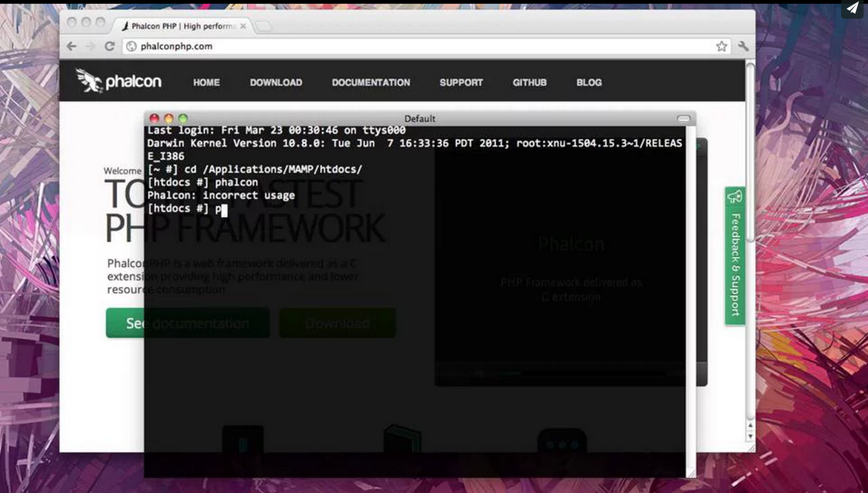This screenshot has width=868, height=493.
Task: Click the megaphone icon on the Feedback tab
Action: tap(734, 197)
